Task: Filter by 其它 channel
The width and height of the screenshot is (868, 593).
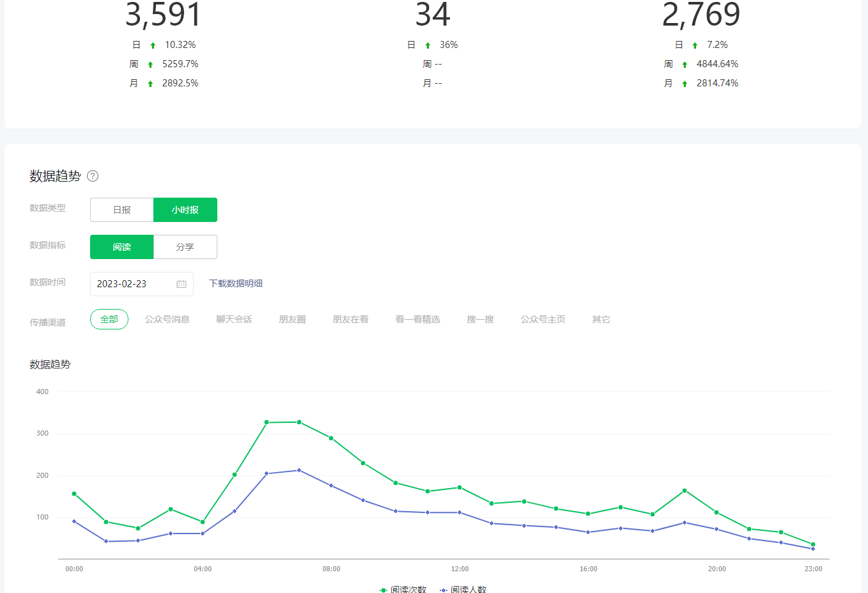Action: 601,319
